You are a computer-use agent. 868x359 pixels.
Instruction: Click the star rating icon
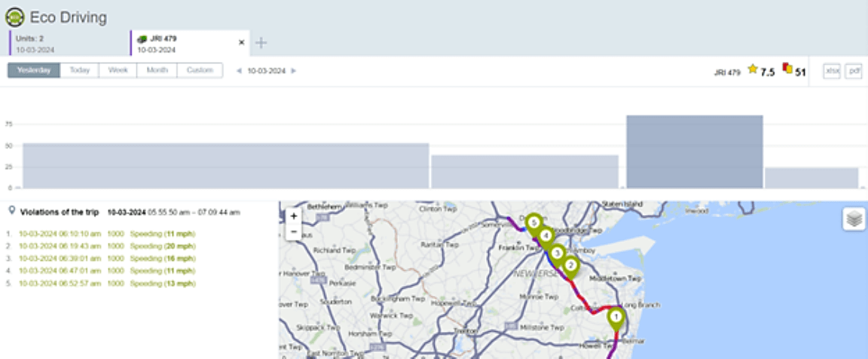click(x=752, y=69)
